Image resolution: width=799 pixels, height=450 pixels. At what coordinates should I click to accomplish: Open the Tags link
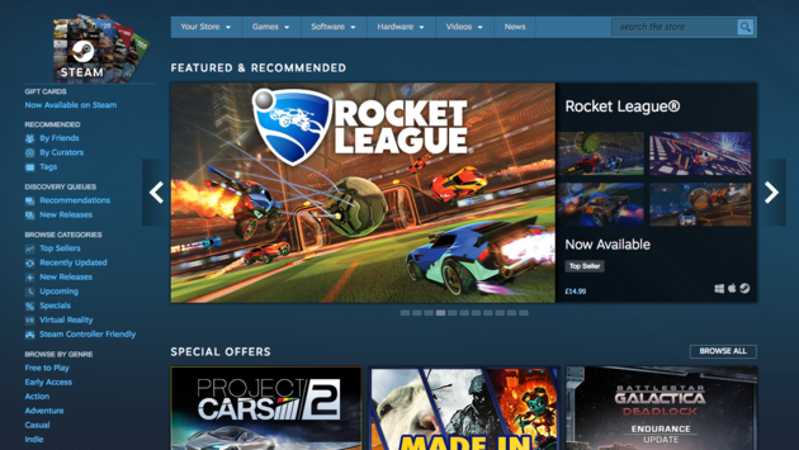coord(48,167)
